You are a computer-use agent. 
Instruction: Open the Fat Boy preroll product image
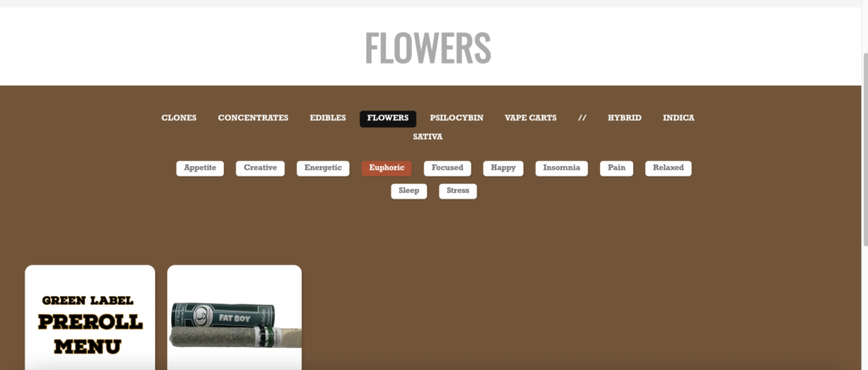[x=234, y=324]
